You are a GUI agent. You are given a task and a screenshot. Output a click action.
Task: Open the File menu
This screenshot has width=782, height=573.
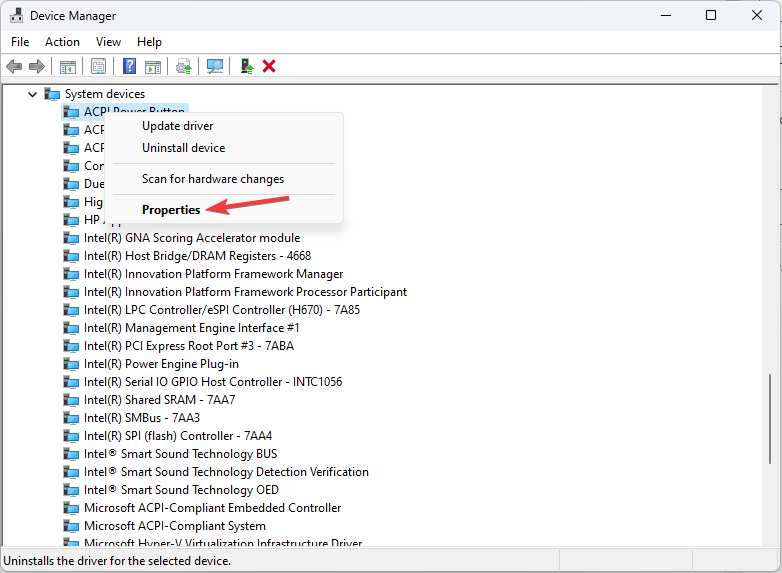pyautogui.click(x=20, y=42)
